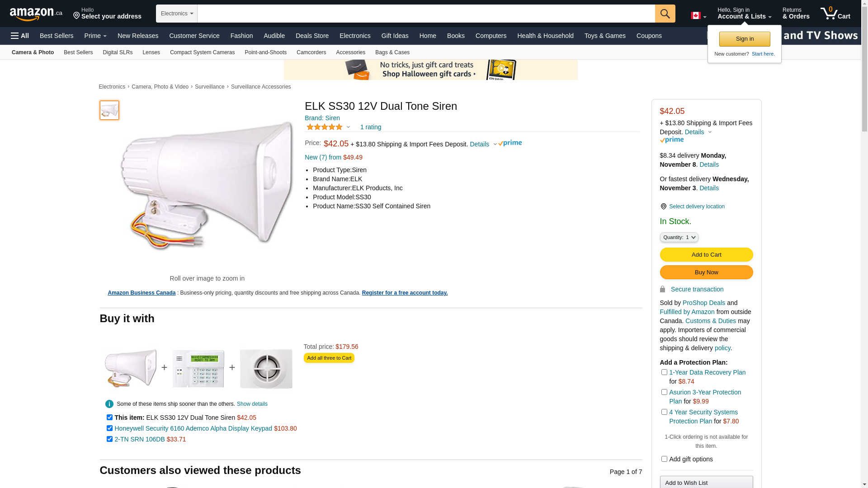Enable Add gift options checkbox
The image size is (868, 488).
[664, 459]
